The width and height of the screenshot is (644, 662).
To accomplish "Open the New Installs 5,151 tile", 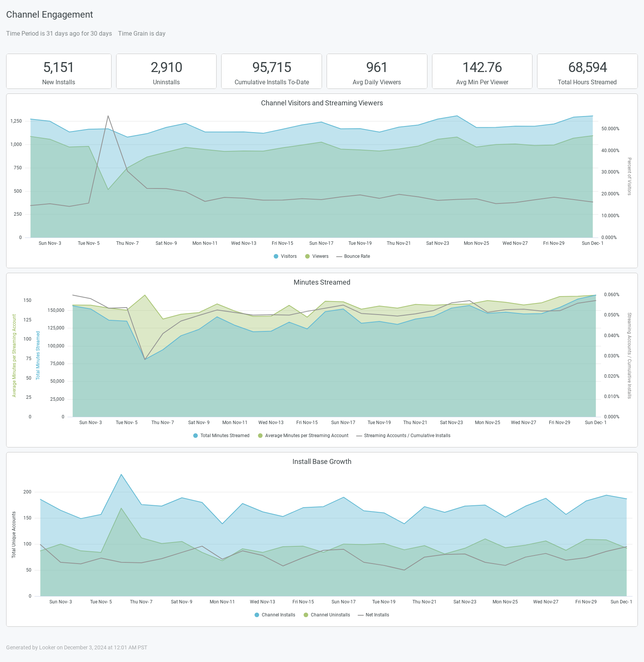I will point(59,71).
